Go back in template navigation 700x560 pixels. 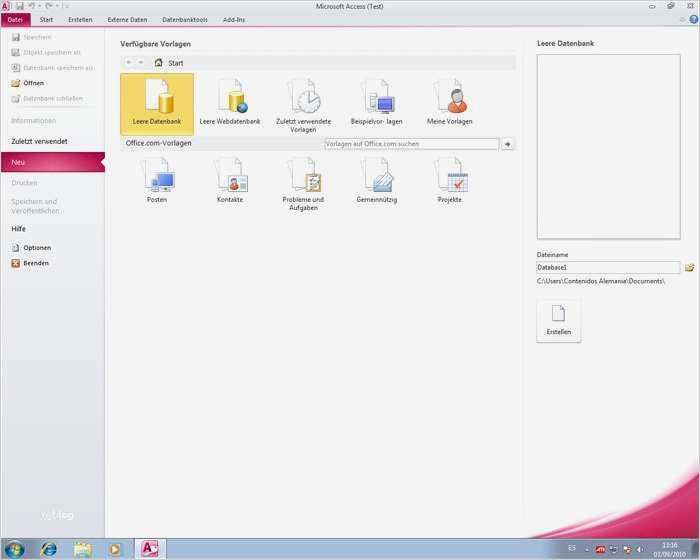[x=129, y=63]
